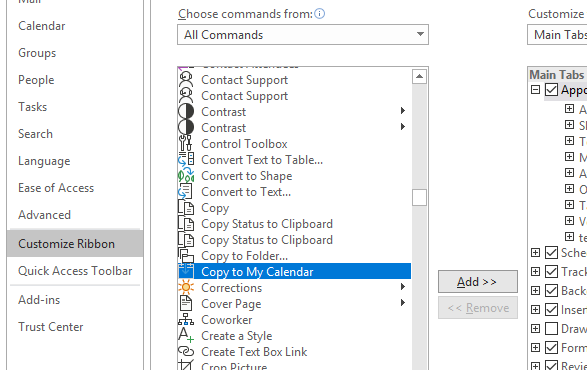587x370 pixels.
Task: Click the info icon beside Choose commands from
Action: pyautogui.click(x=319, y=14)
